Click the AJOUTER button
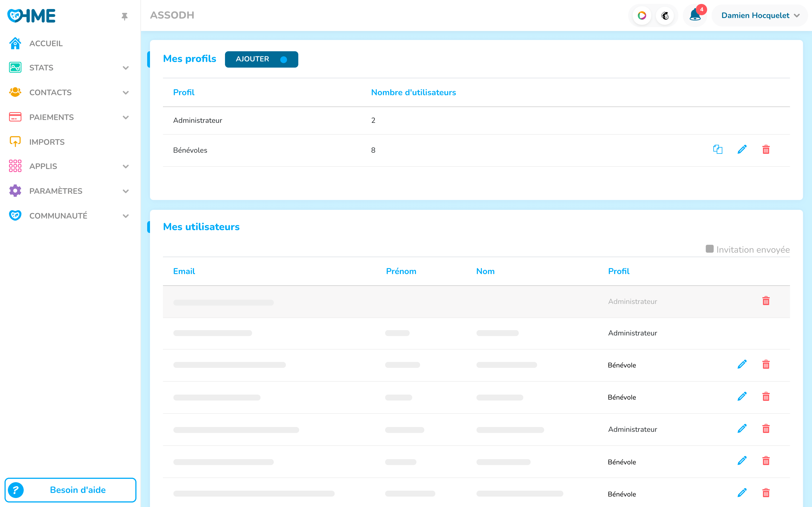 261,59
